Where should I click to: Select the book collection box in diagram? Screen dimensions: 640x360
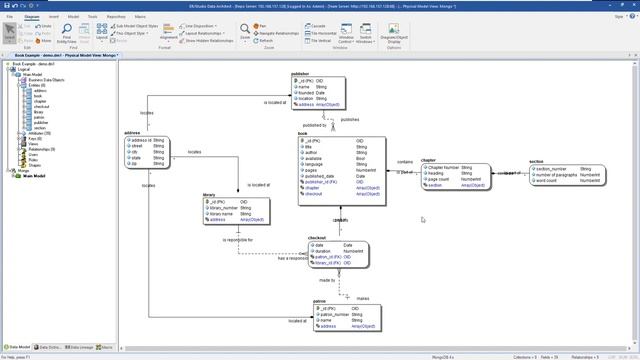coord(342,171)
